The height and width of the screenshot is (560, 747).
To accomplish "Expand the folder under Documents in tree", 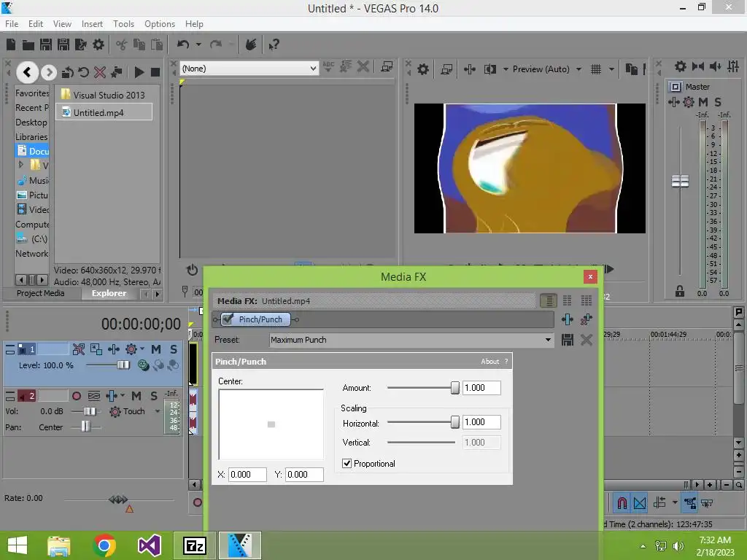I will click(x=21, y=165).
